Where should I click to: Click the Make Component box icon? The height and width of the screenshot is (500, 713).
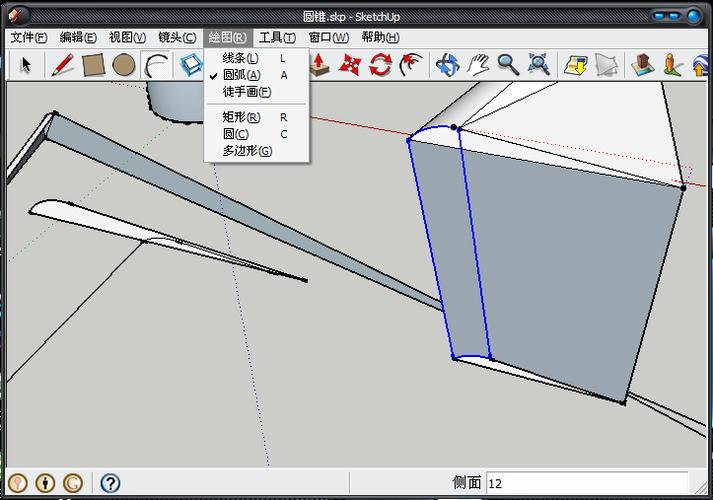[x=191, y=65]
